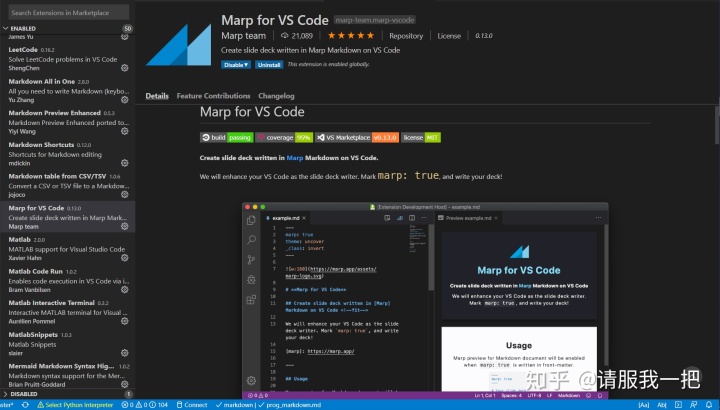
Task: Click the marp-team.marp-vscode identifier
Action: coord(375,20)
